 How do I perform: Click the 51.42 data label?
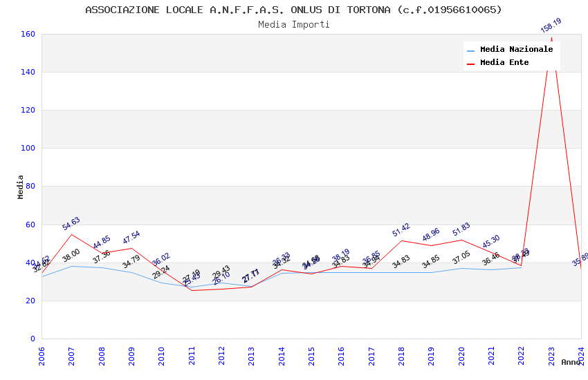coord(401,230)
